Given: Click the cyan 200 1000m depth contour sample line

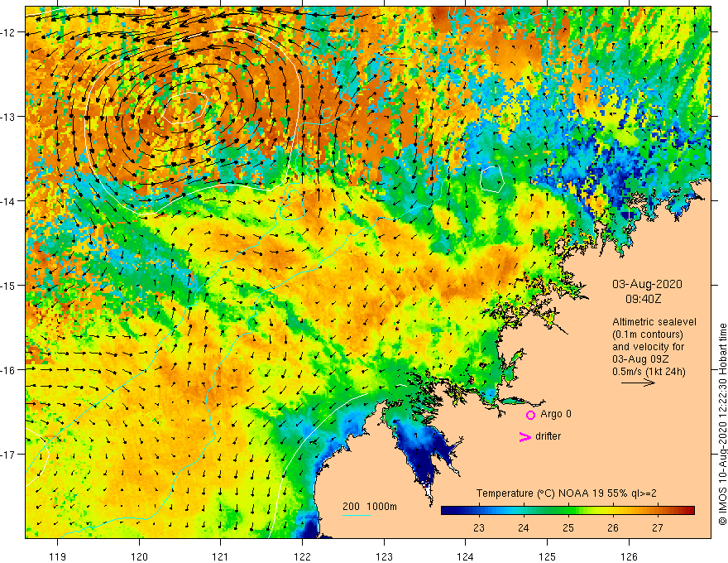Looking at the screenshot, I should pyautogui.click(x=356, y=515).
